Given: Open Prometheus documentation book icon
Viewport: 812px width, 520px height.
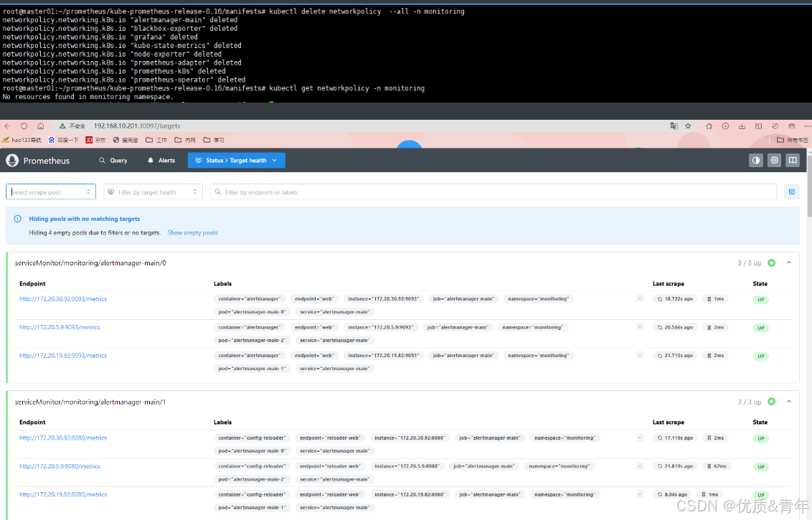Looking at the screenshot, I should pos(793,161).
